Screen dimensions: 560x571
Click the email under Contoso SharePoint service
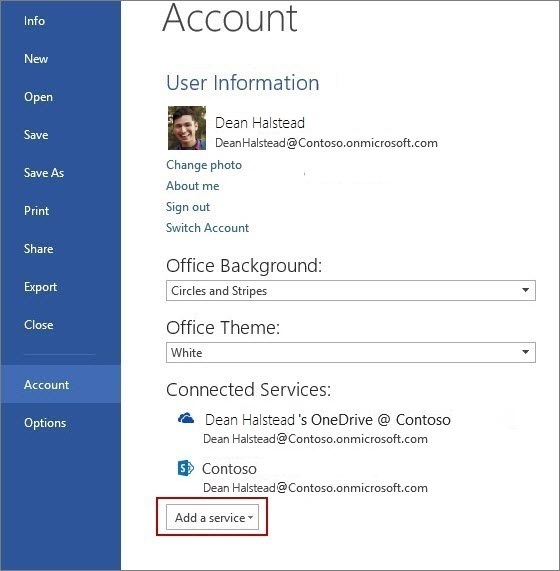[315, 488]
